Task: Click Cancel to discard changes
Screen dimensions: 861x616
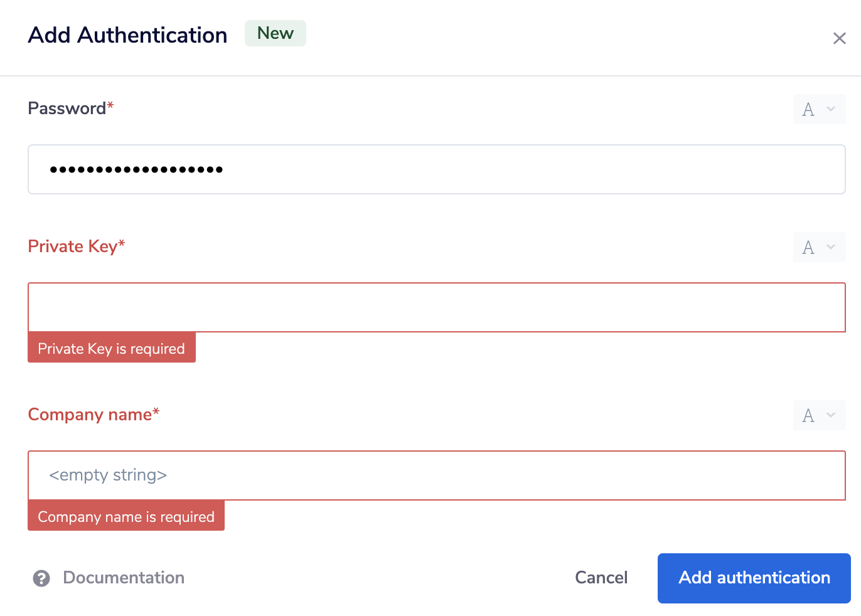Action: coord(601,578)
